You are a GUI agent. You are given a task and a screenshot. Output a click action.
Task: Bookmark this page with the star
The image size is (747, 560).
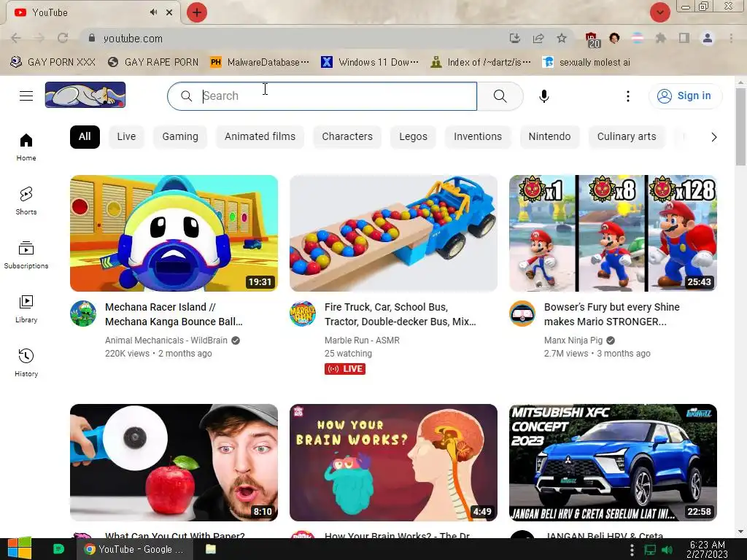click(x=562, y=38)
